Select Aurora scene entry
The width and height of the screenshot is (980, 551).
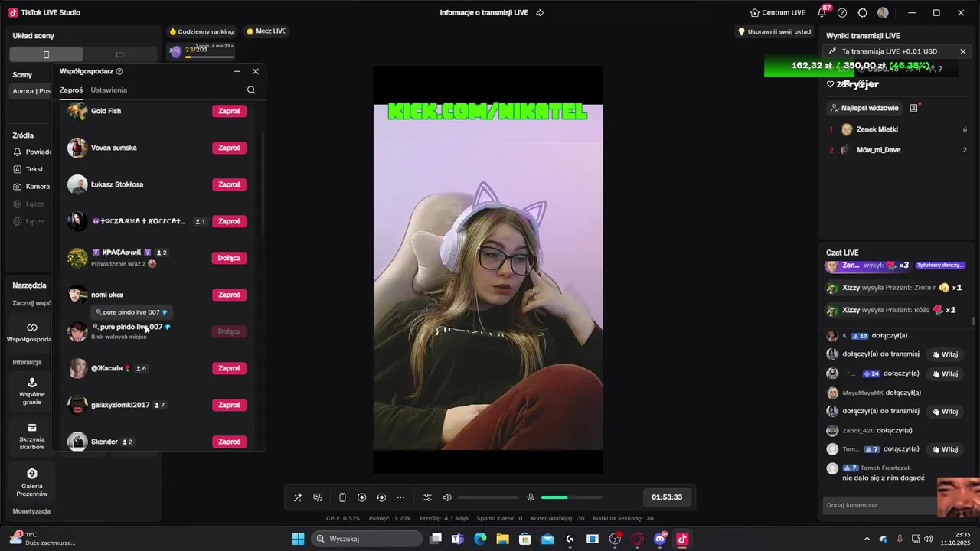click(x=31, y=91)
